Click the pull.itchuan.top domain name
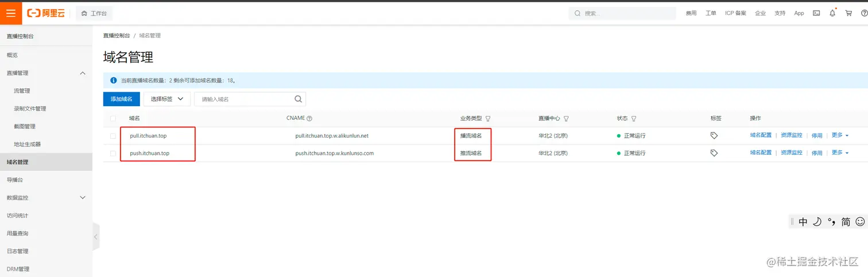The image size is (868, 277). click(x=149, y=136)
